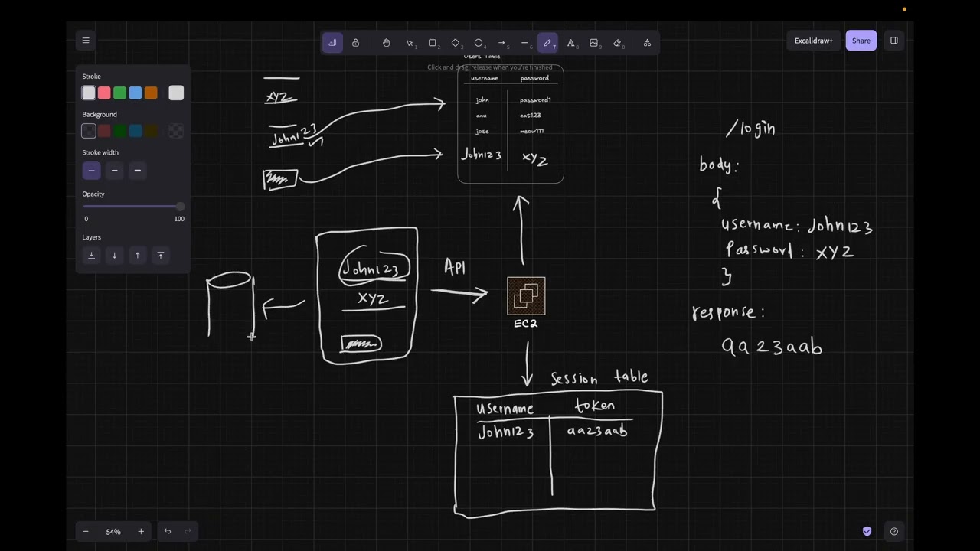Select the Line tool

[524, 43]
